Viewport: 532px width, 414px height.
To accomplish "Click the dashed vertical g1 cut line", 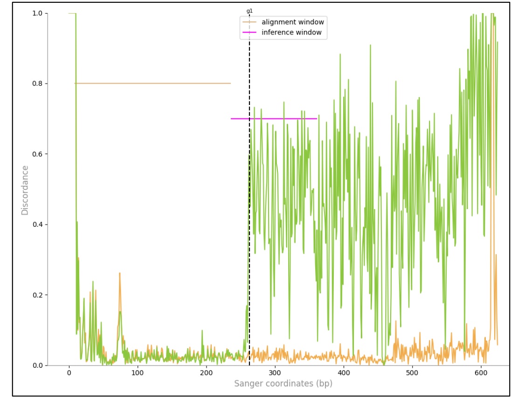I will click(x=249, y=204).
